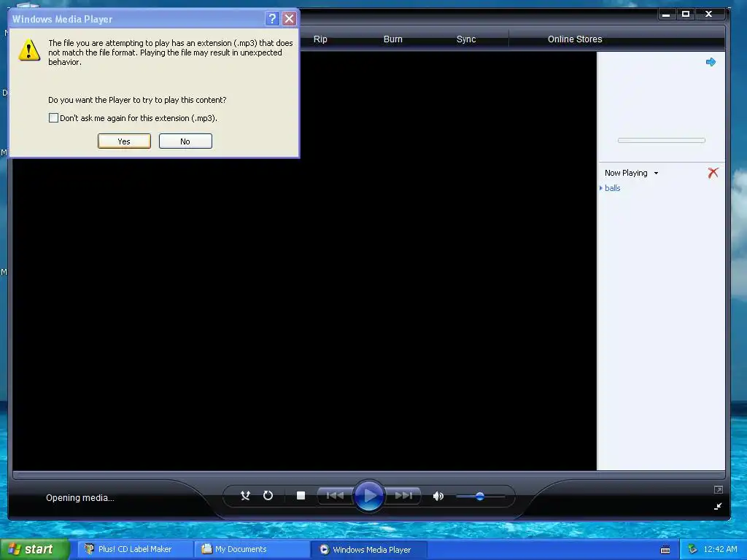Toggle repeat playback
747x560 pixels.
click(268, 496)
